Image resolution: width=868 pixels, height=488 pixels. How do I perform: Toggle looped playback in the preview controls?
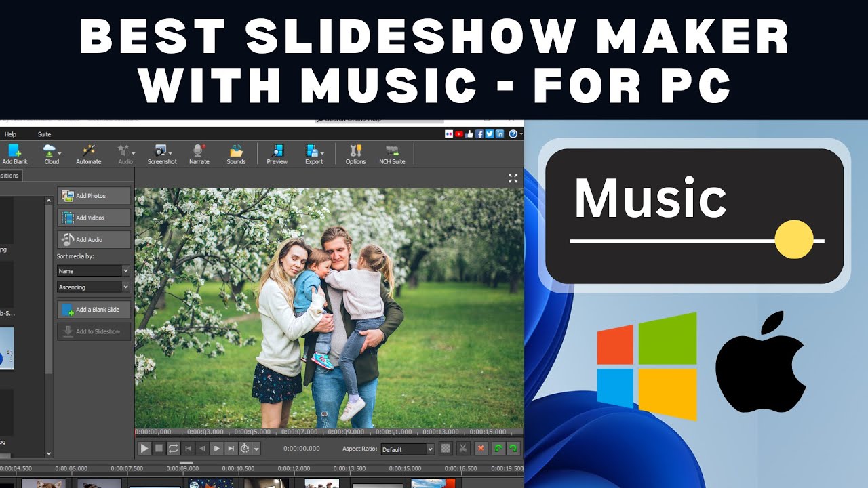click(172, 448)
